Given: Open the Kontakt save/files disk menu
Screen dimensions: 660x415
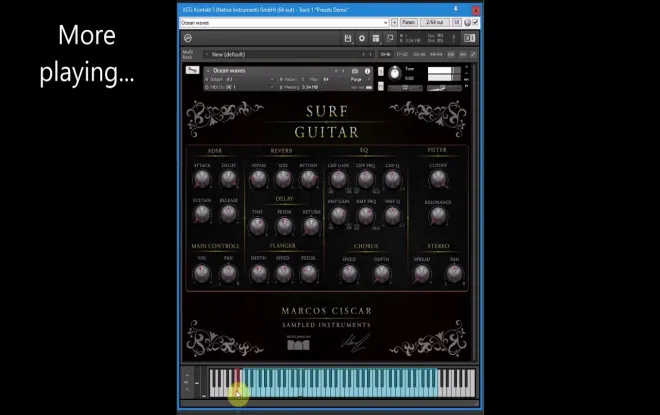Looking at the screenshot, I should click(348, 38).
